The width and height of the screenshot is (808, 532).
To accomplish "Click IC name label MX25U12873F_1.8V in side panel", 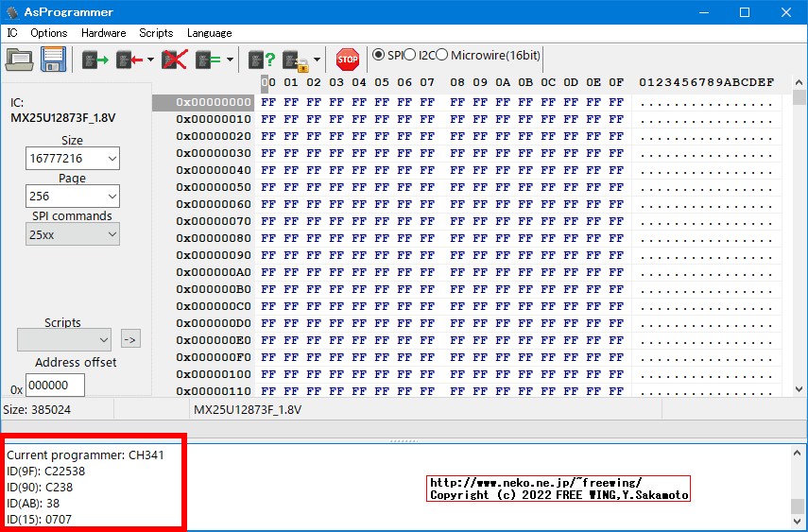I will coord(63,118).
